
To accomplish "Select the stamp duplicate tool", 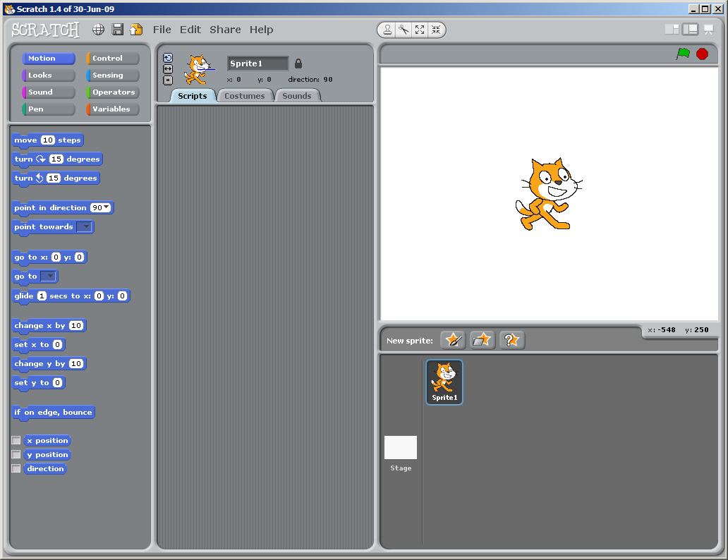I will point(387,30).
